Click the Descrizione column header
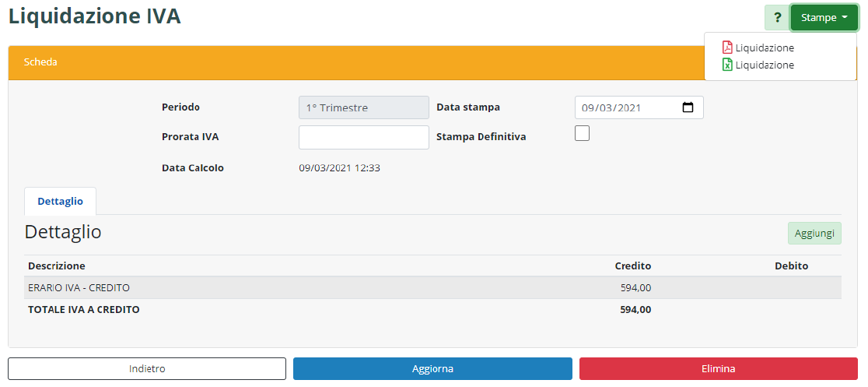Viewport: 868px width, 387px height. tap(57, 266)
